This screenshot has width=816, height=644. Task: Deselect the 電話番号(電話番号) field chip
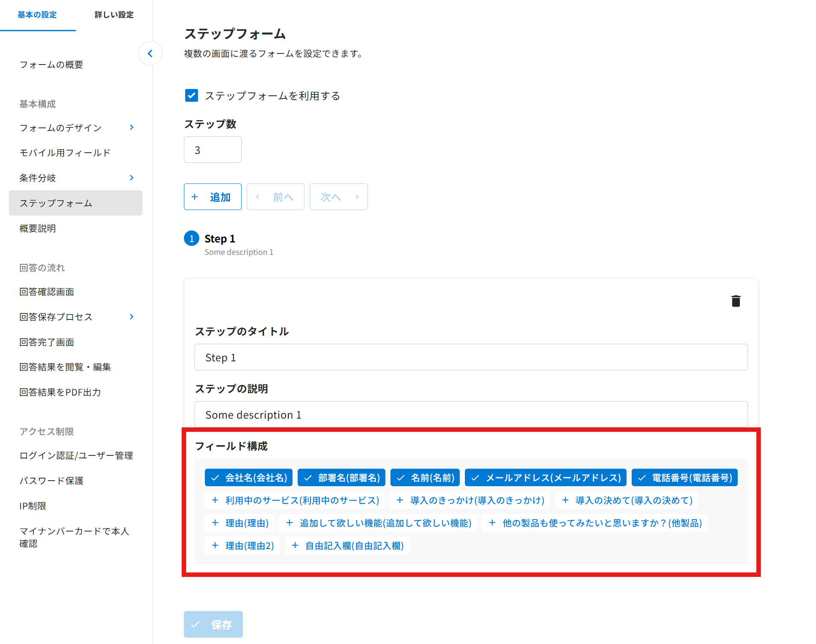[x=685, y=478]
